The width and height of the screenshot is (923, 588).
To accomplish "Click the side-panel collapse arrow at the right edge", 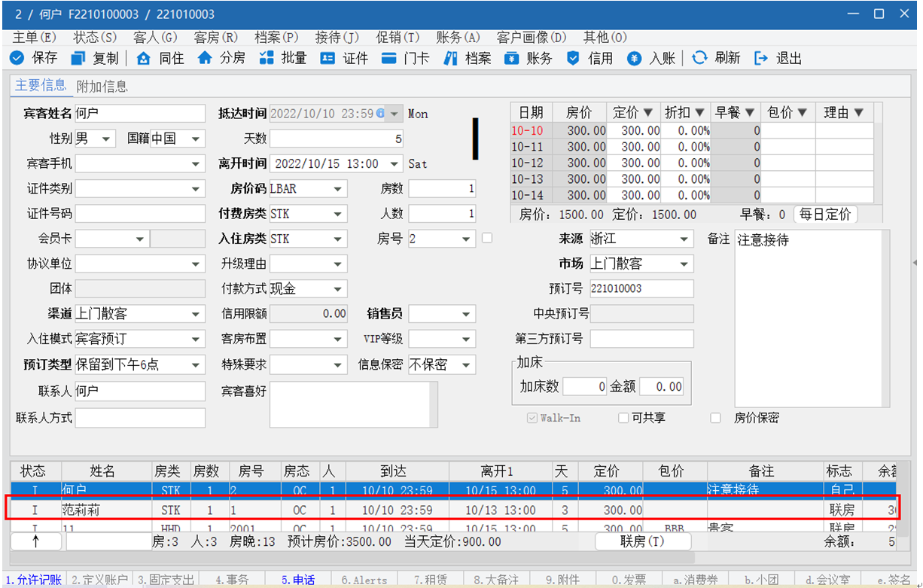I will coord(915,263).
